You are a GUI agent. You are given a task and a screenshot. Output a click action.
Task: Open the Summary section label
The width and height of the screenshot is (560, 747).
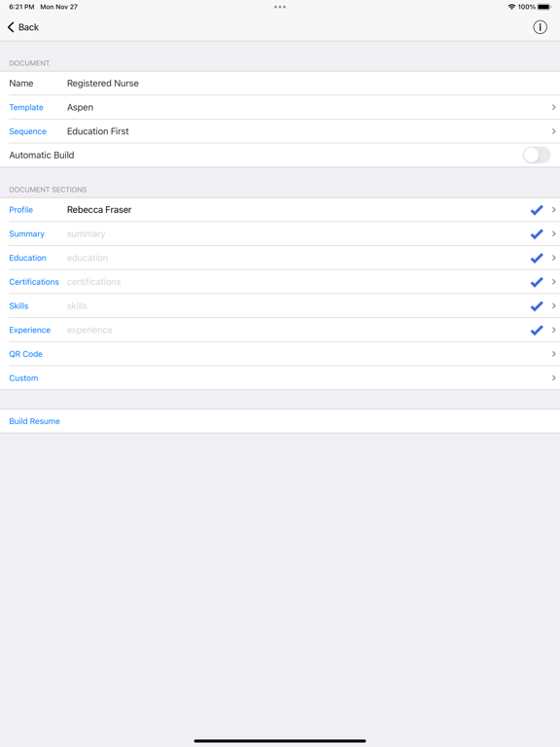point(26,233)
